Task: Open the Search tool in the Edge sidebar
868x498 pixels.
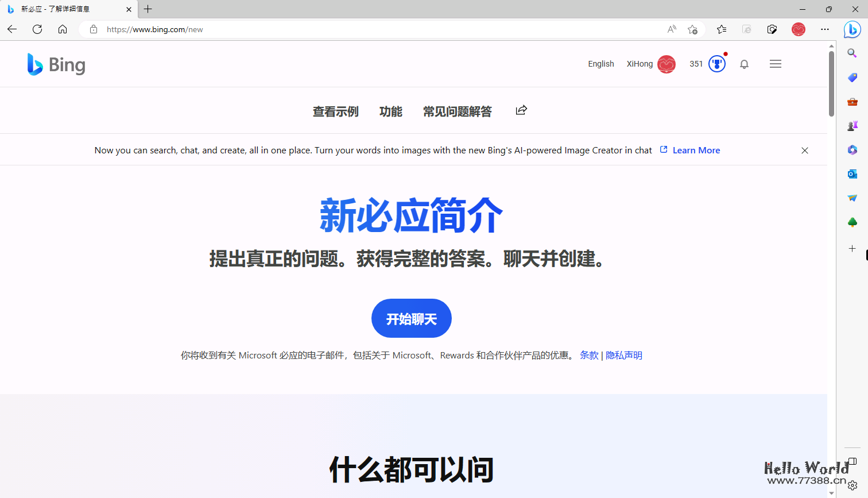Action: point(852,53)
